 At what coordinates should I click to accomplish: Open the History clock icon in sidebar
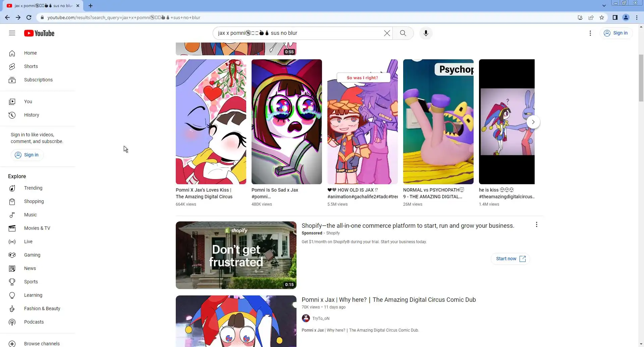click(x=12, y=115)
